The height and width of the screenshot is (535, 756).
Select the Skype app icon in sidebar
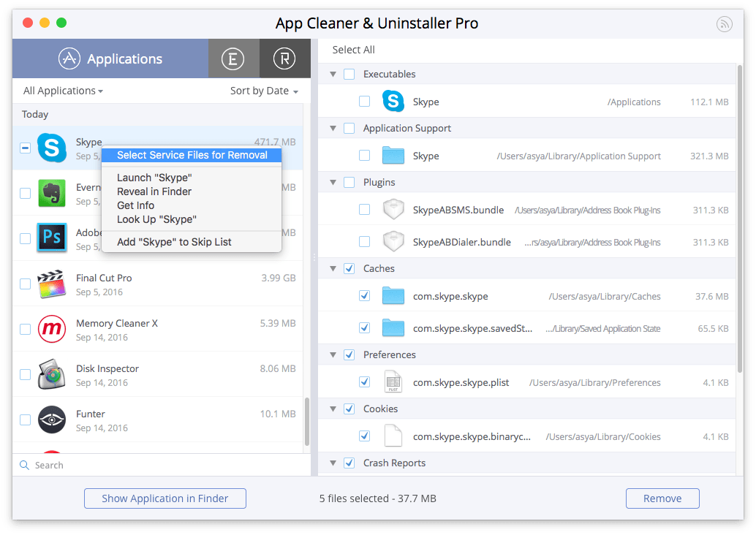point(52,148)
